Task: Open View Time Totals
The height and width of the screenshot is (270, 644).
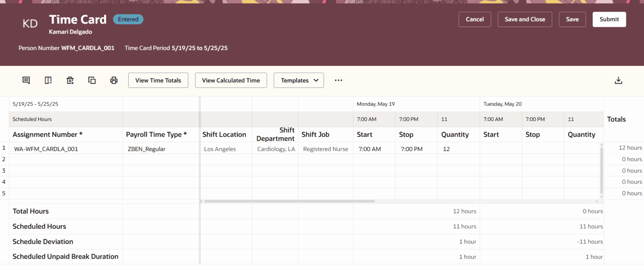Action: tap(158, 80)
